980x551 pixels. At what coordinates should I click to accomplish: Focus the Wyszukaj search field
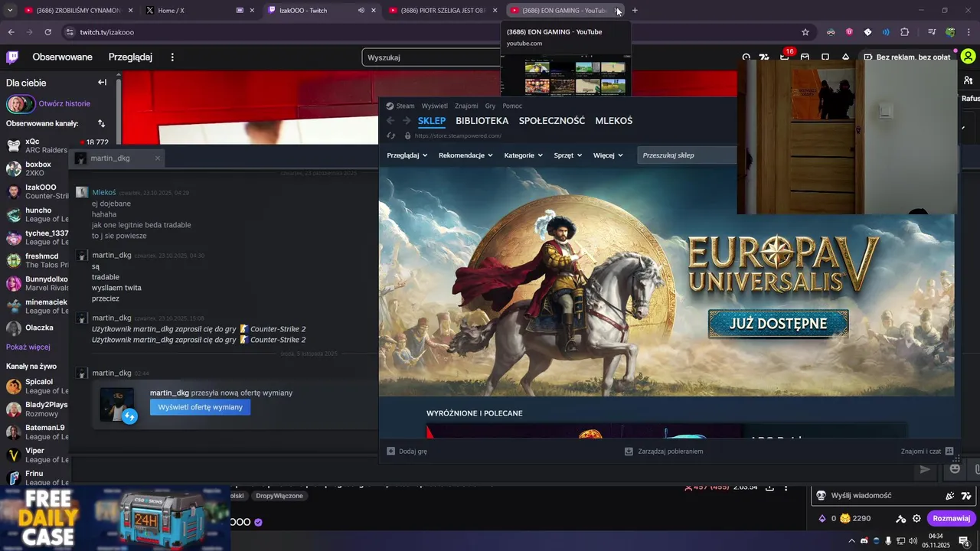(431, 57)
